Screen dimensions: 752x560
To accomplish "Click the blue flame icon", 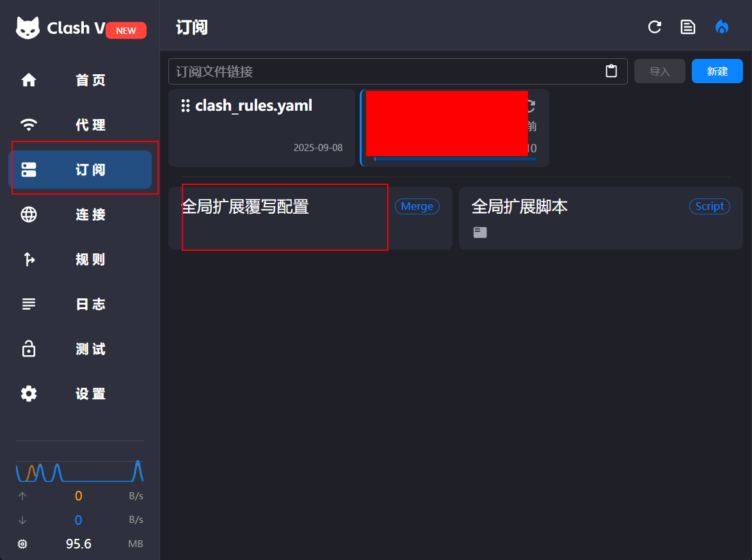I will tap(721, 27).
